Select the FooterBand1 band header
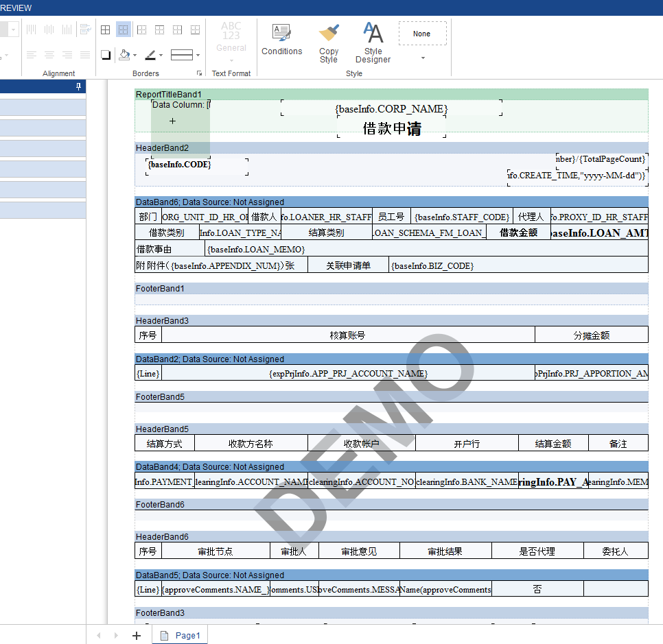Viewport: 663px width, 644px height. click(x=391, y=289)
